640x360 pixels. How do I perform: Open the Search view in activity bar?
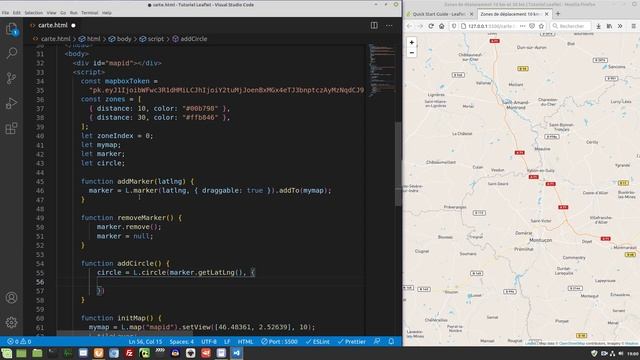(x=11, y=53)
